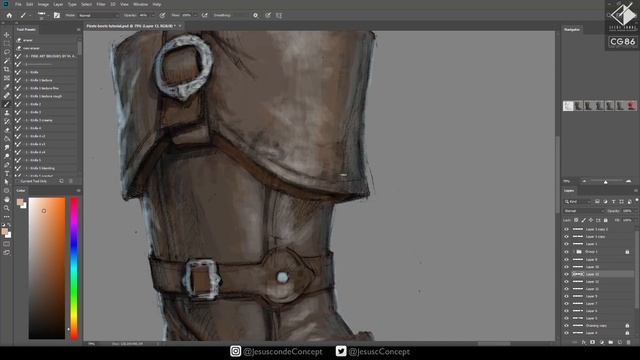Select the Eyedropper tool
The image size is (640, 360).
click(x=7, y=87)
